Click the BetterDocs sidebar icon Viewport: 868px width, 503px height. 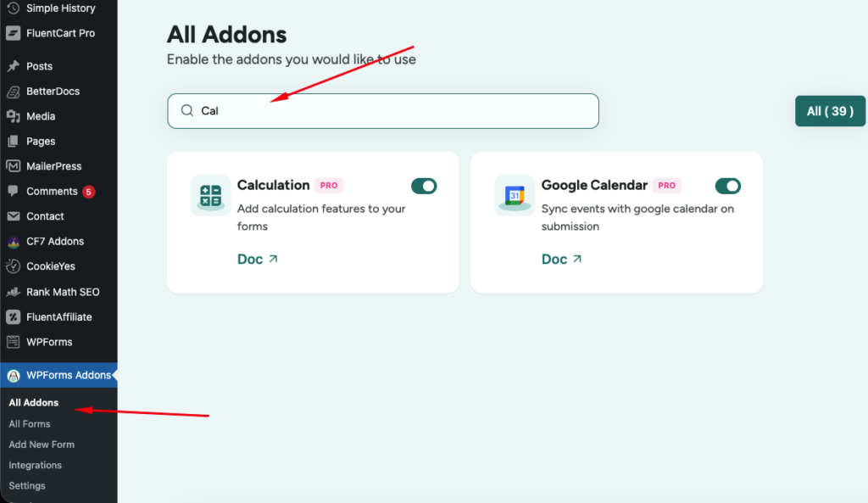14,92
